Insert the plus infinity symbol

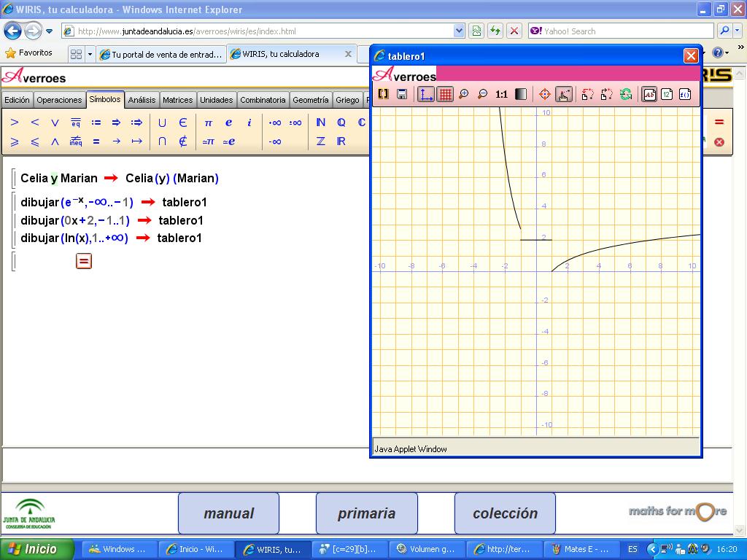(x=275, y=122)
